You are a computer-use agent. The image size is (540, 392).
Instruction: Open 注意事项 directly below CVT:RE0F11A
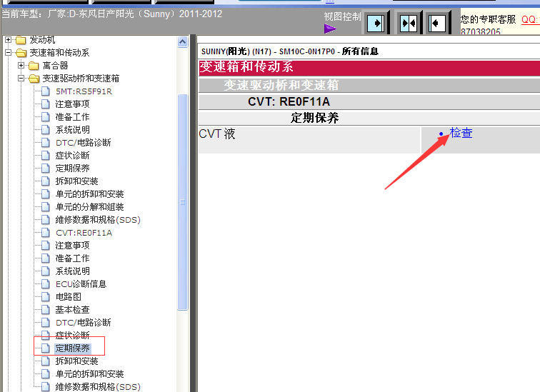pyautogui.click(x=72, y=246)
